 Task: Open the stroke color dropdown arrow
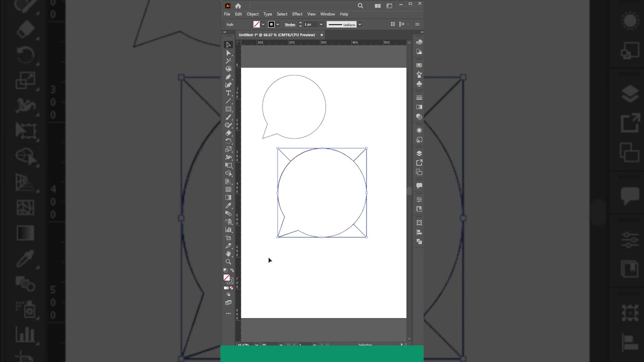[x=277, y=25]
